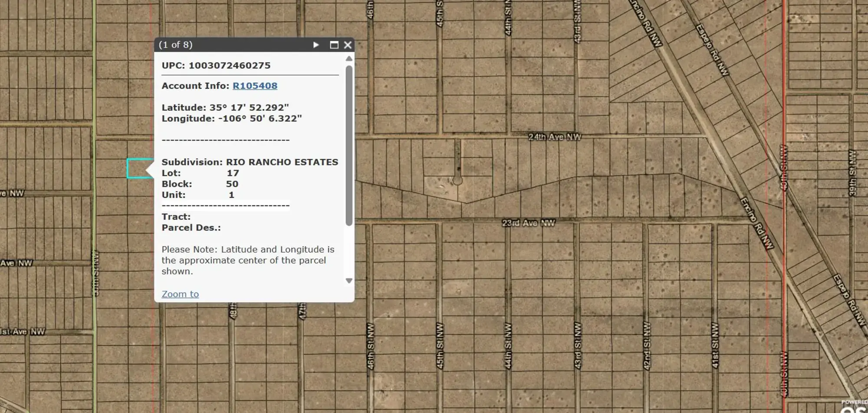
Task: Advance to the next parcel record
Action: 316,45
